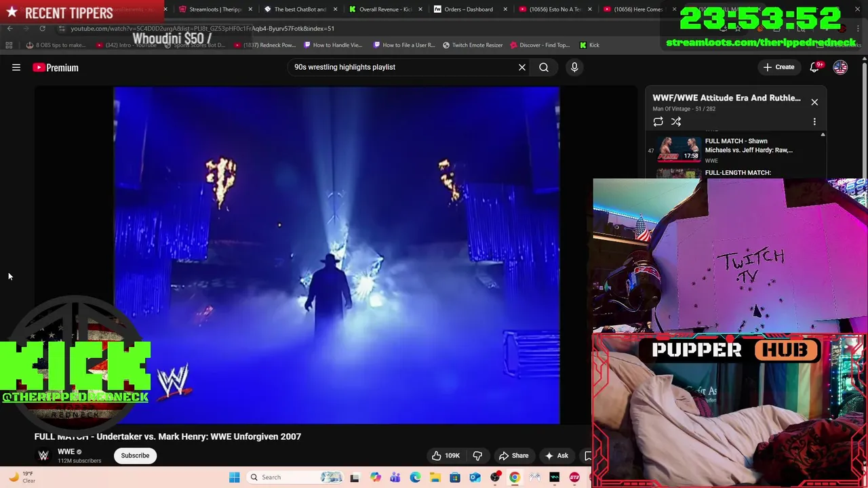868x488 pixels.
Task: Open the Twitch Emote Resizer bookmark
Action: 473,45
